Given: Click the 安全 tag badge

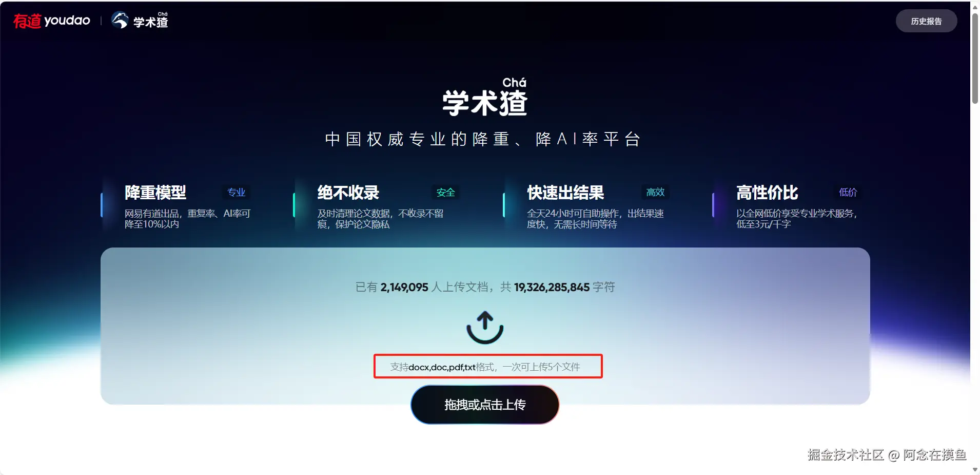Looking at the screenshot, I should [445, 192].
